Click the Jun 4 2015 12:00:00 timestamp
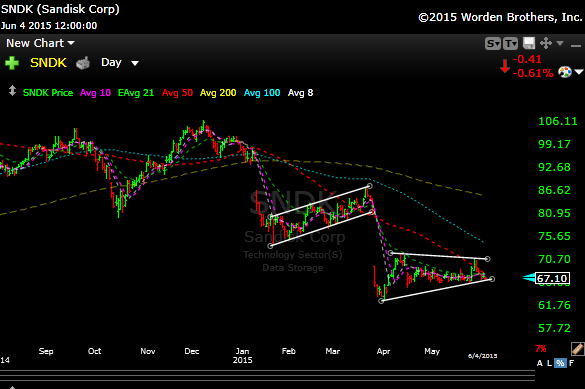585x389 pixels. pos(49,25)
